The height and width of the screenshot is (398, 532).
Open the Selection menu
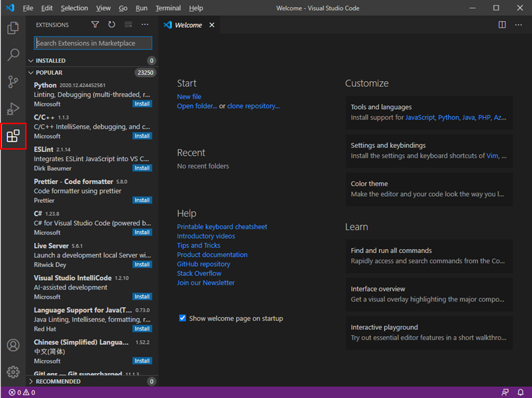point(74,8)
